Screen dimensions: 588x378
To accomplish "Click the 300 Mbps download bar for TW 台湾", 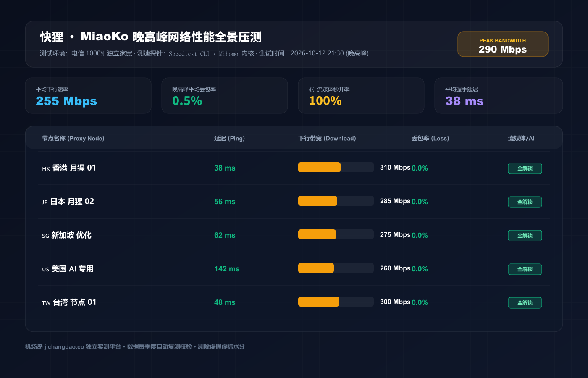I will [336, 302].
